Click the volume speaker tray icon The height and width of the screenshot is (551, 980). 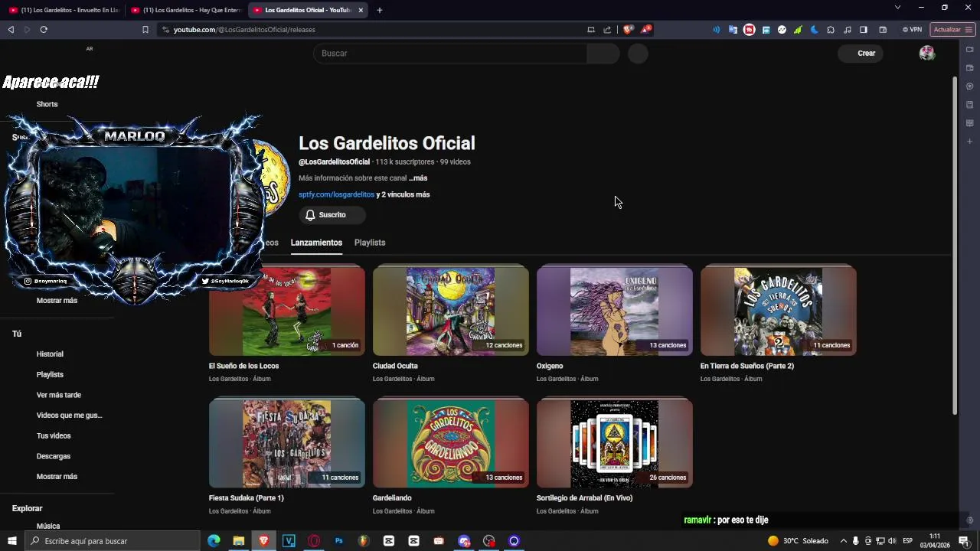(892, 541)
